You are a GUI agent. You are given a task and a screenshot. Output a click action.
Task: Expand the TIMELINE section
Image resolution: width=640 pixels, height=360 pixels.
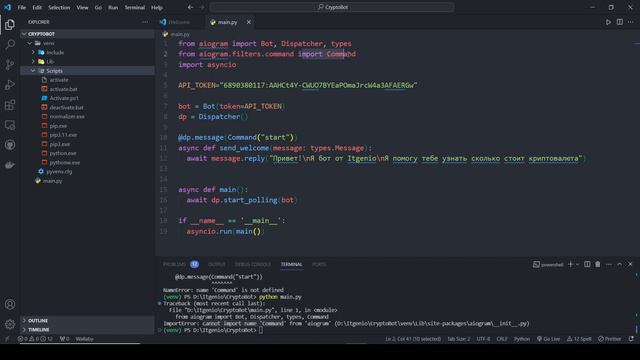click(87, 329)
